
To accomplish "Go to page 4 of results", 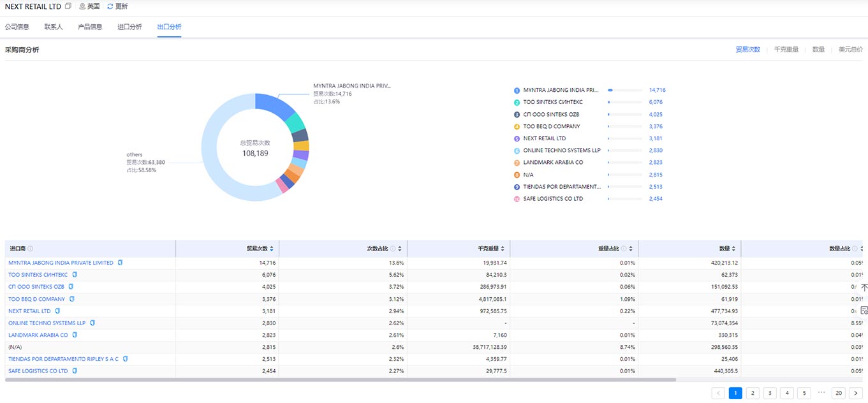I will click(787, 393).
